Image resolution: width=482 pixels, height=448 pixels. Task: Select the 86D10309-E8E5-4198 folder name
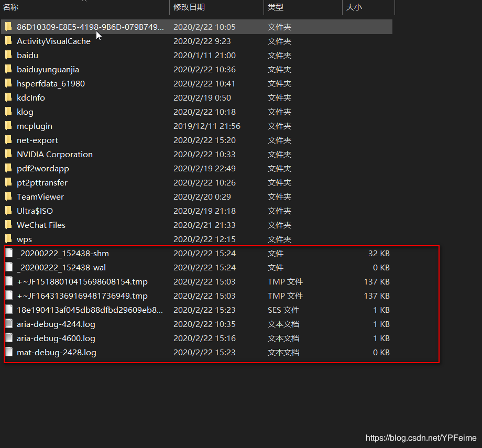[x=90, y=27]
